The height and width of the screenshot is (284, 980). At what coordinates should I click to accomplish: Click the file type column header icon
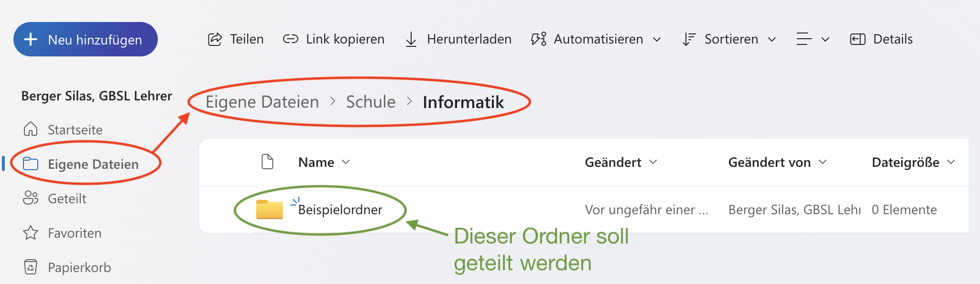[268, 162]
